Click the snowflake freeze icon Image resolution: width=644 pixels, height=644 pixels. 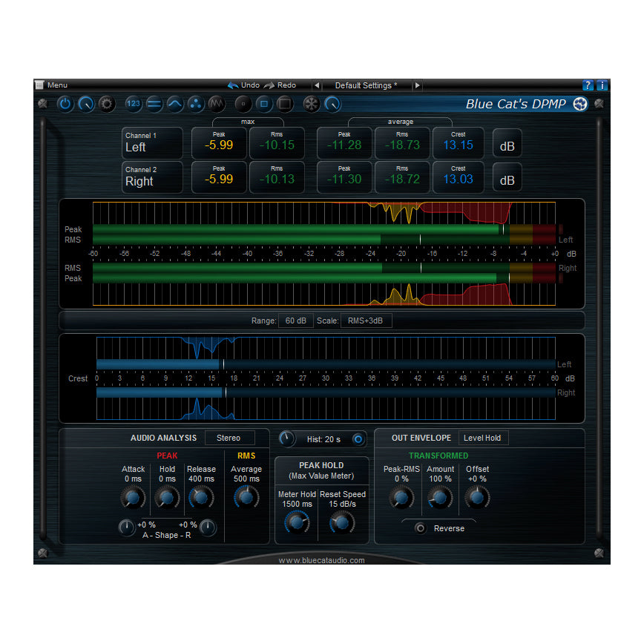click(x=312, y=104)
